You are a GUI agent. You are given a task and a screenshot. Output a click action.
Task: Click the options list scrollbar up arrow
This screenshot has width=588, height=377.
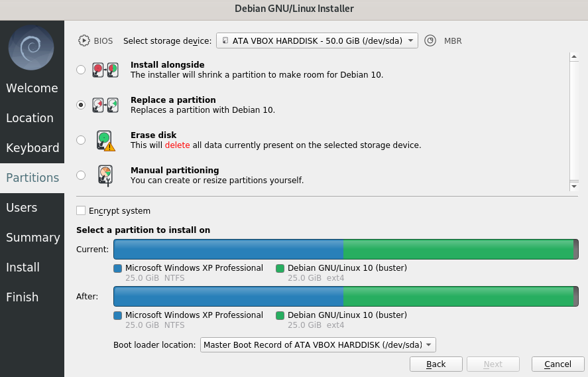[574, 56]
